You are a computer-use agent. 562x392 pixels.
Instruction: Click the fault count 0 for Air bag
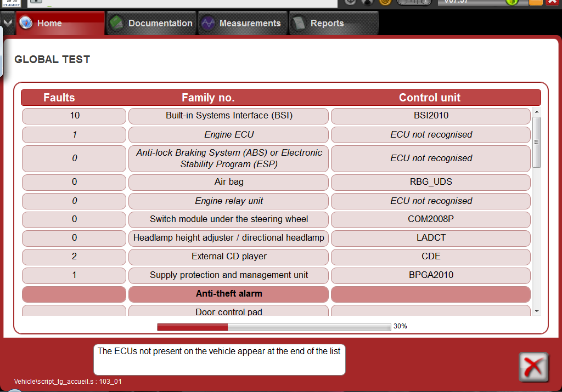(x=74, y=182)
